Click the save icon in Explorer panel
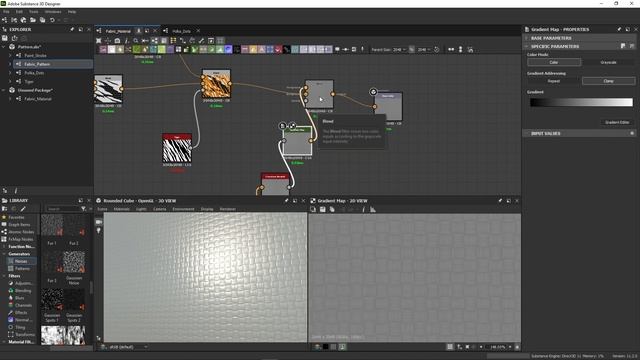The height and width of the screenshot is (360, 640). coord(5,38)
